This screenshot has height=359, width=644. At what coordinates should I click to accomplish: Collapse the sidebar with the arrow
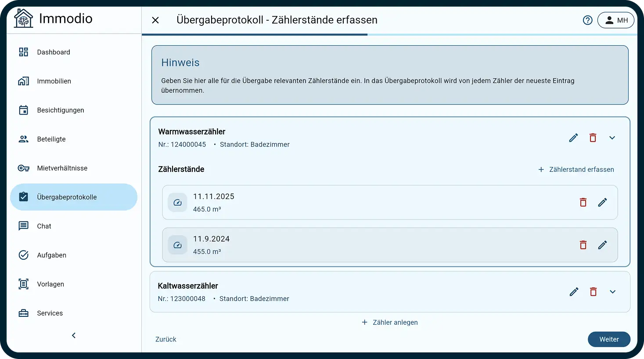[74, 335]
